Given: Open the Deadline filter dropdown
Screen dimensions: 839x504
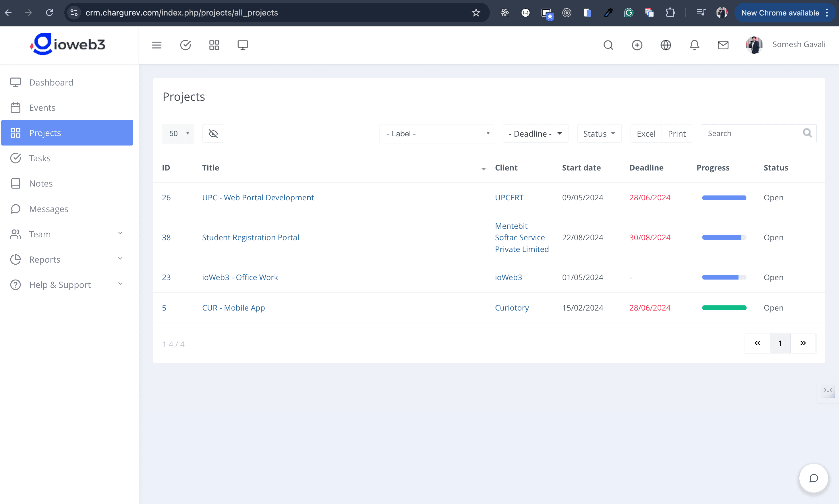Looking at the screenshot, I should pyautogui.click(x=535, y=134).
